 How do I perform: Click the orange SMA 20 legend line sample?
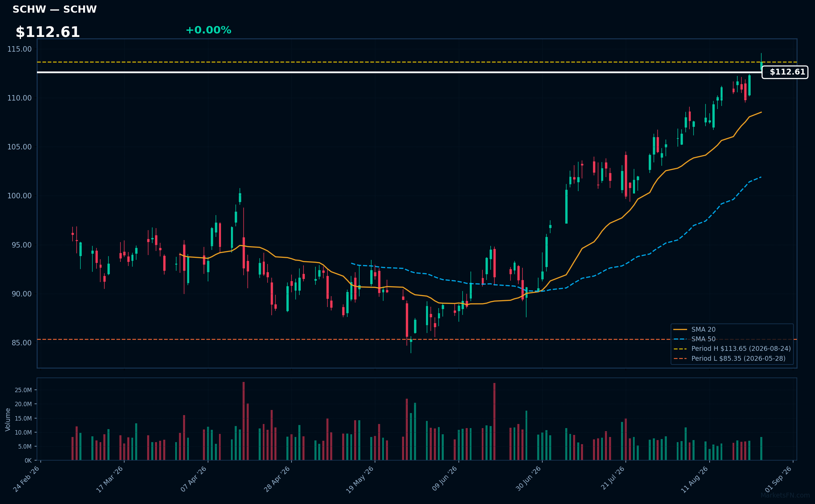pos(680,330)
